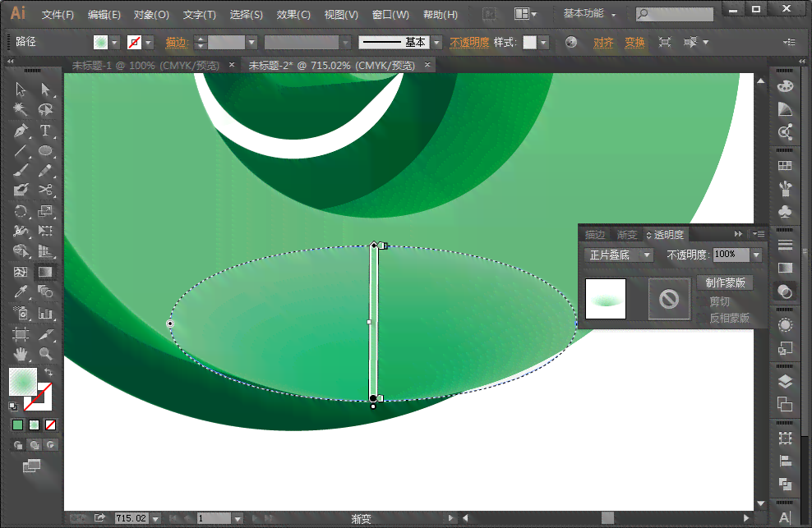The width and height of the screenshot is (812, 528).
Task: Open the 基本功能 workspace switcher
Action: pos(589,14)
